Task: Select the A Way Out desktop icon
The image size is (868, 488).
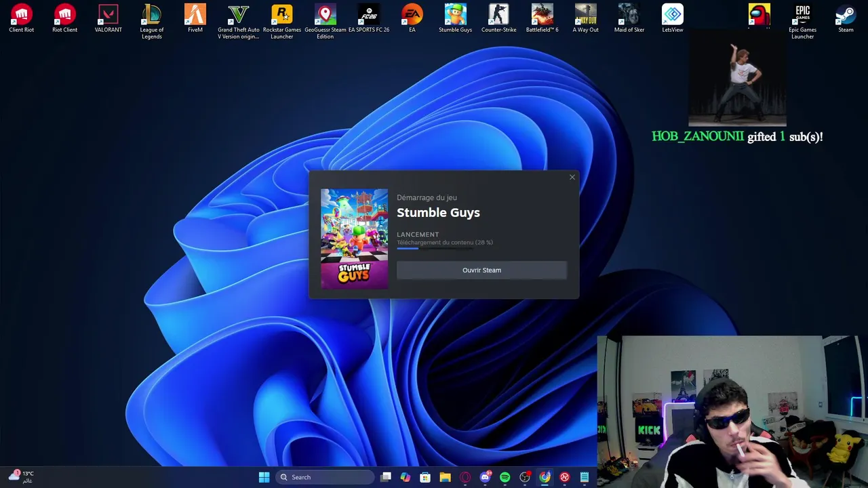Action: 585,18
